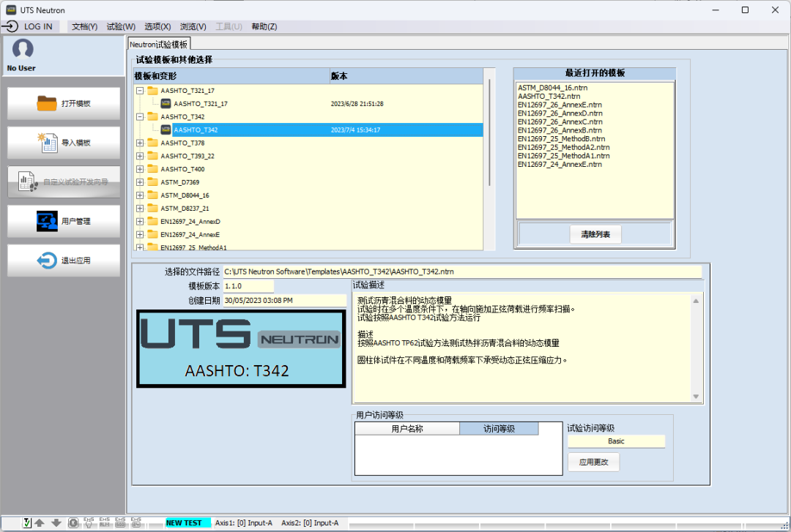Click the 试验访问等级 Basic field

[616, 441]
